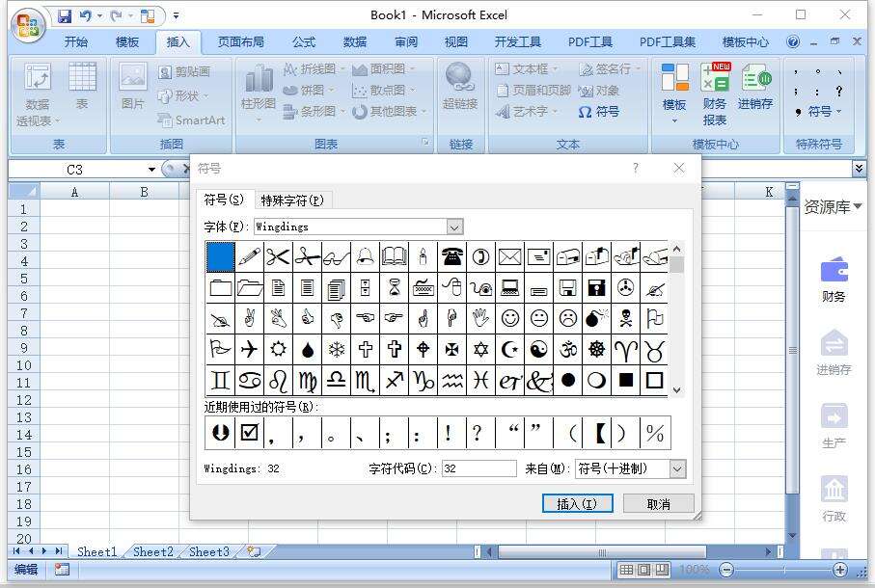Open Customize Quick Access Toolbar dropdown
The width and height of the screenshot is (875, 588).
(x=176, y=16)
